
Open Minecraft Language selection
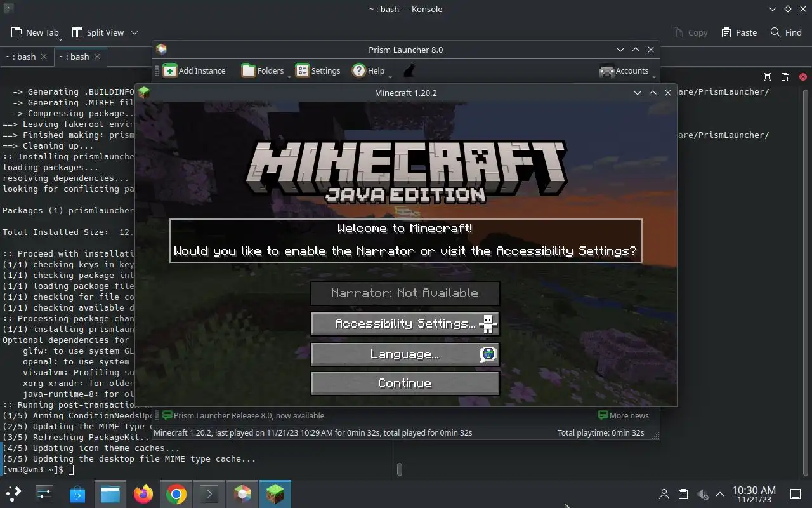point(405,354)
